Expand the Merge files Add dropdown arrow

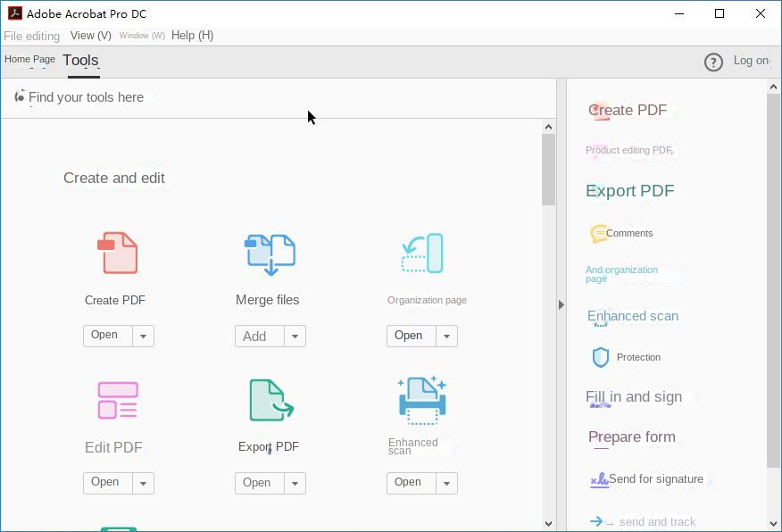coord(295,337)
